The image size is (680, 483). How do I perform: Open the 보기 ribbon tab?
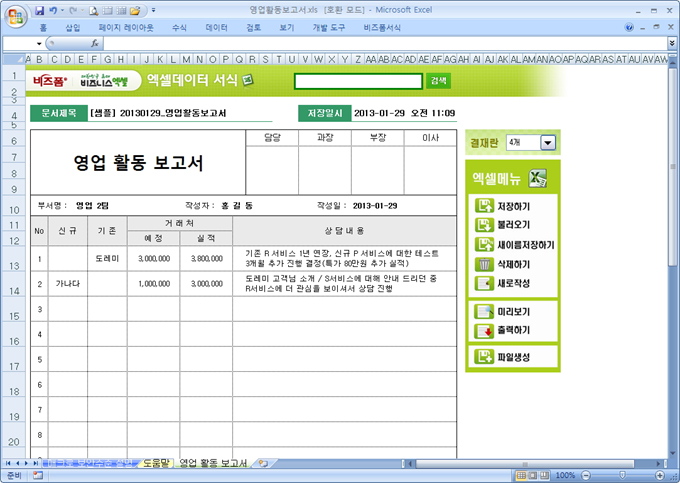click(x=287, y=28)
